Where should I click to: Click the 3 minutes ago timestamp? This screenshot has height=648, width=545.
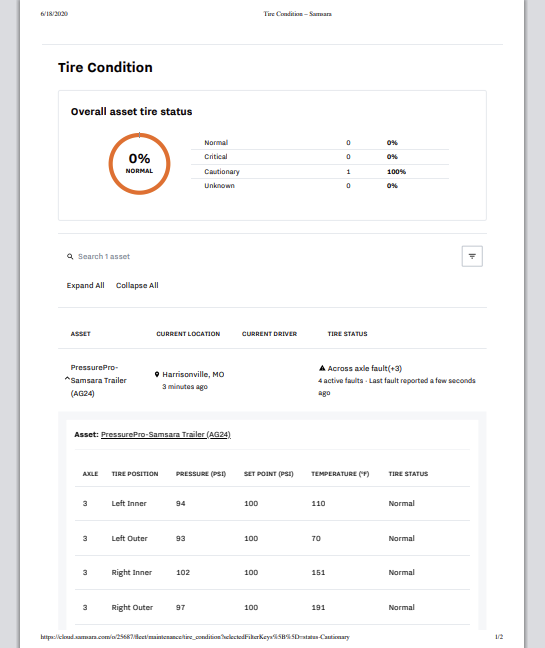tap(185, 387)
